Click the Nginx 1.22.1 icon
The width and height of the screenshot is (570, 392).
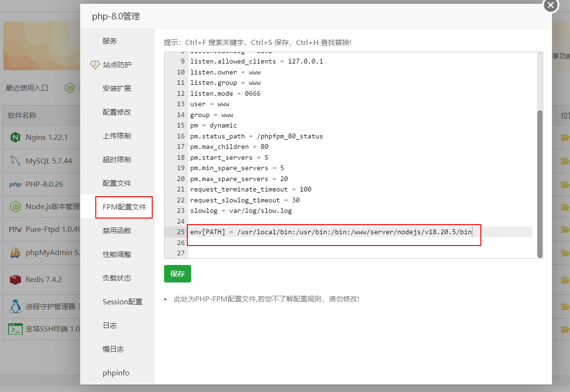click(x=15, y=137)
